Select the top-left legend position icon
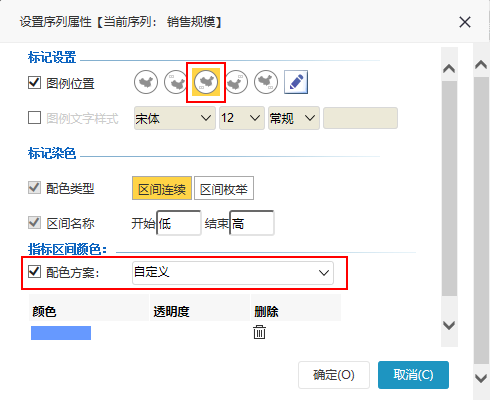490x400 pixels. coord(176,82)
